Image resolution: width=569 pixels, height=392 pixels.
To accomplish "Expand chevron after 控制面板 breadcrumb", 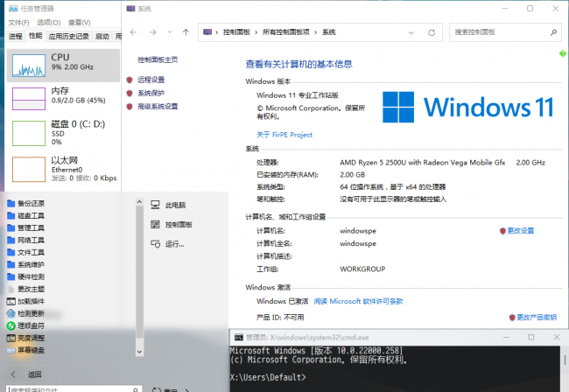I will point(256,32).
